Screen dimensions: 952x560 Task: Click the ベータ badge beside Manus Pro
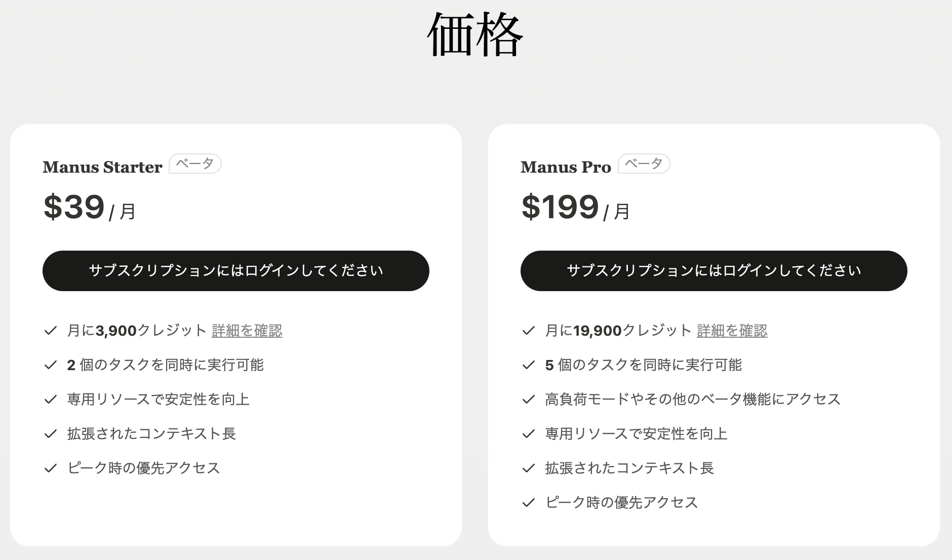[x=644, y=164]
